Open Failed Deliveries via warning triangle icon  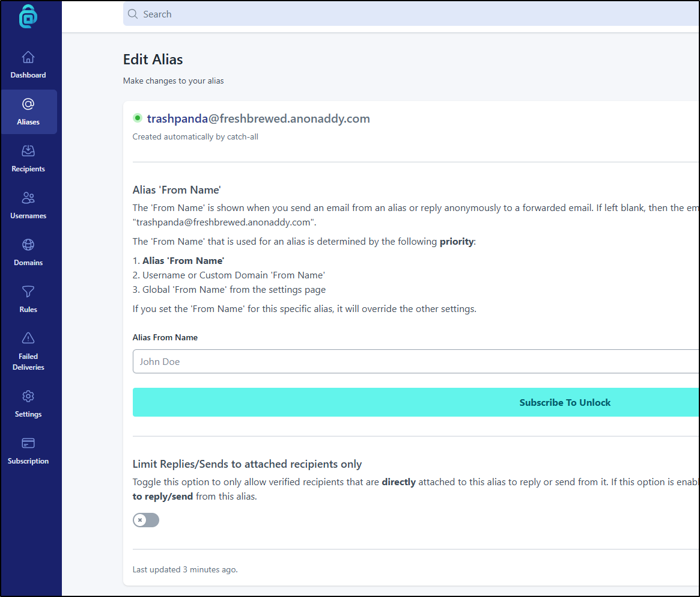pos(28,338)
